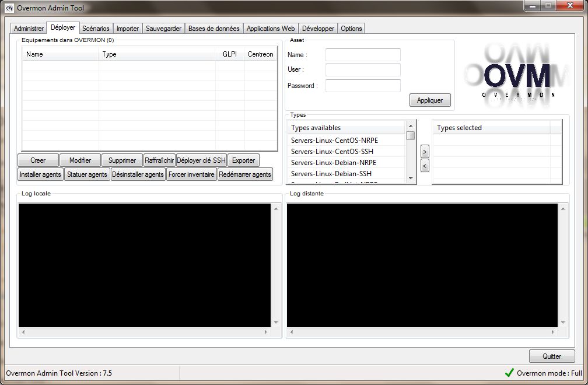Click the Modifier button

pyautogui.click(x=80, y=160)
